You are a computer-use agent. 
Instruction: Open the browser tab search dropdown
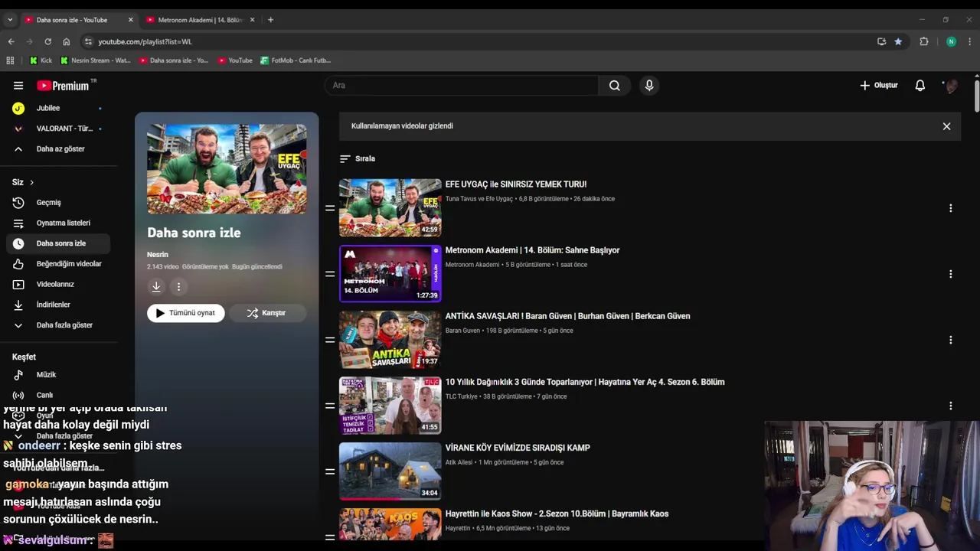pyautogui.click(x=10, y=20)
